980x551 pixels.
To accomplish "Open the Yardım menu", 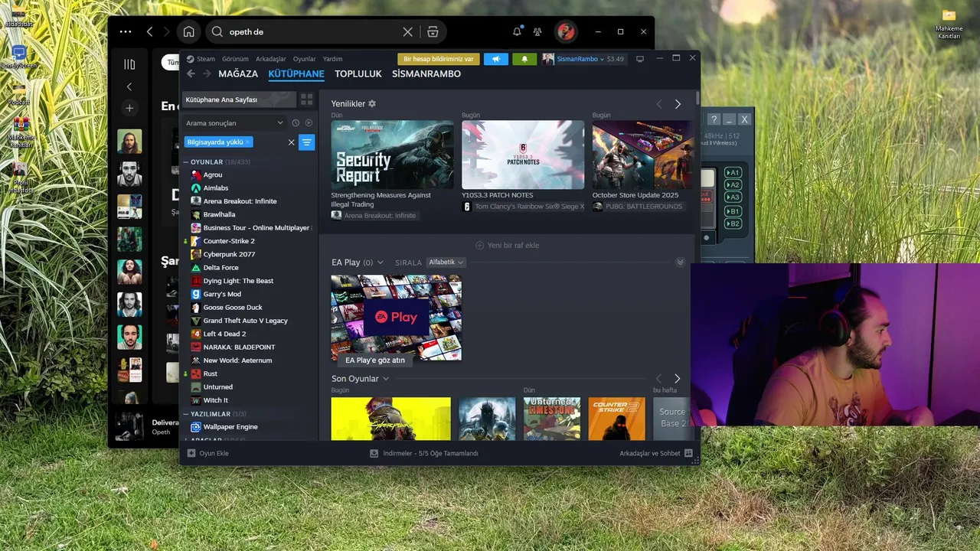I will [x=332, y=59].
